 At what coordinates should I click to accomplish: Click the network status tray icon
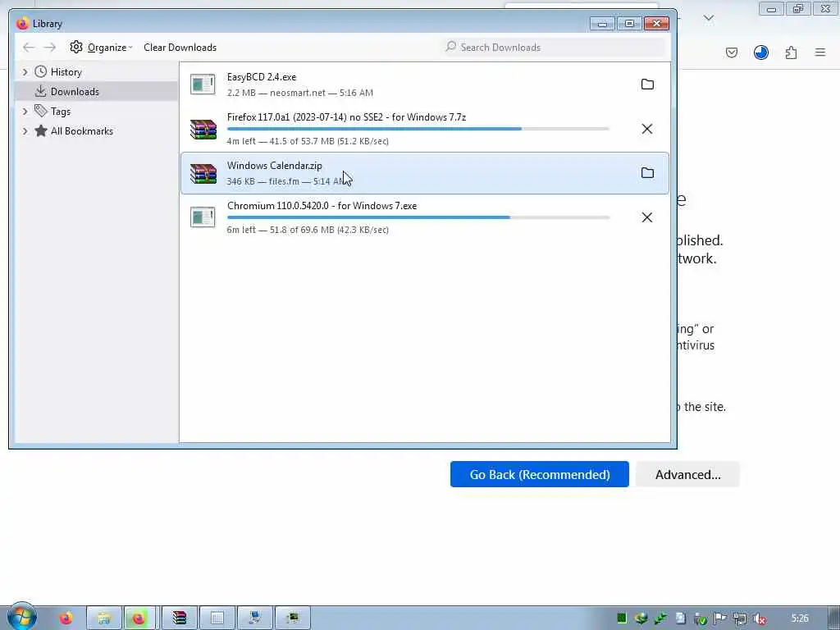pyautogui.click(x=740, y=619)
